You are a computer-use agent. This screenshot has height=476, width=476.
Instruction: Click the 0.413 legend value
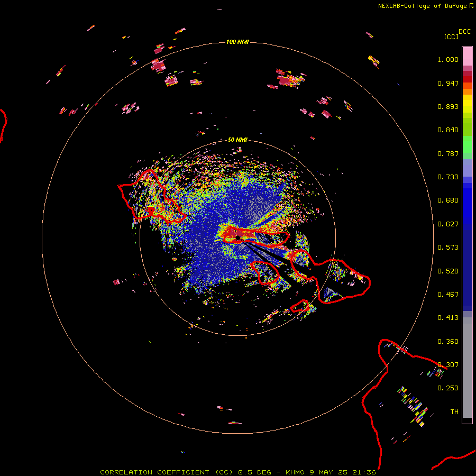coord(448,318)
